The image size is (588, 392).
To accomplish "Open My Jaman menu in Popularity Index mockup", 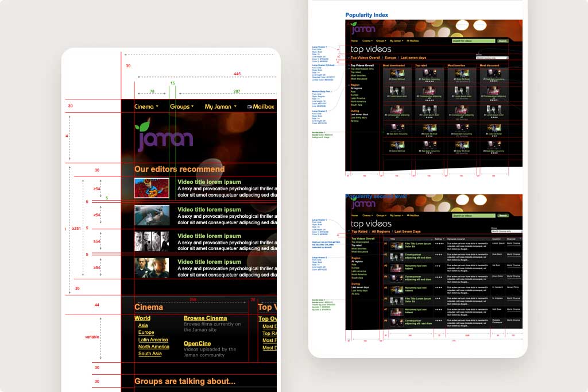I will click(x=396, y=41).
